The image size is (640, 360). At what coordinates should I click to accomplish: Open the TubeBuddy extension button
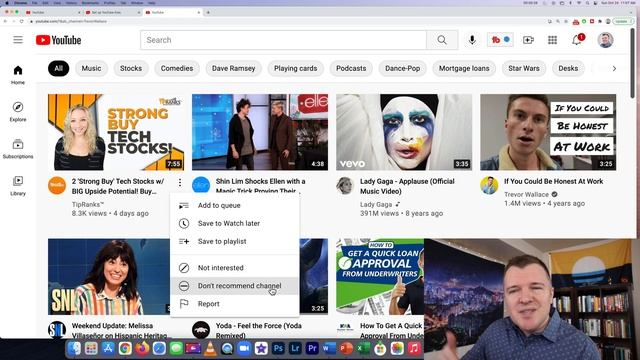pyautogui.click(x=500, y=40)
